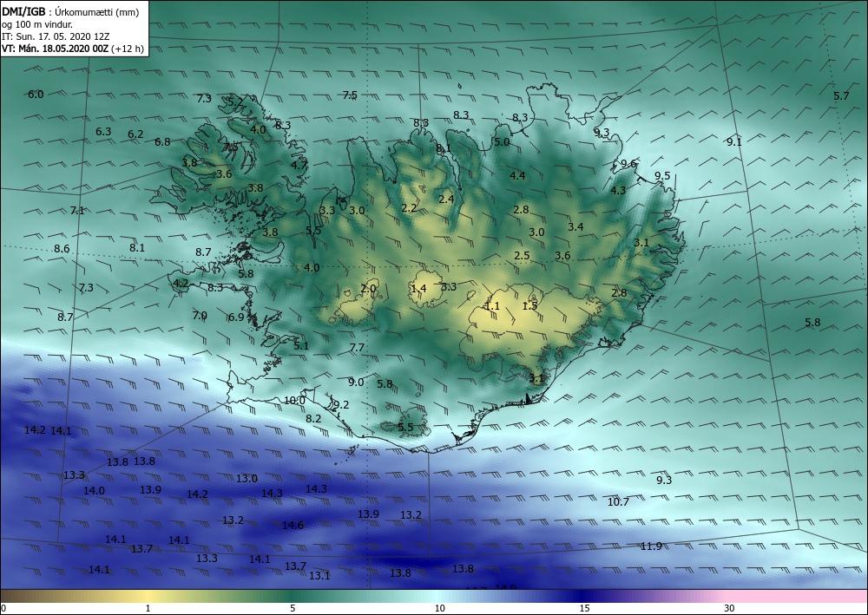
Task: Click the value 4.3 in northeast Iceland
Action: [x=618, y=190]
